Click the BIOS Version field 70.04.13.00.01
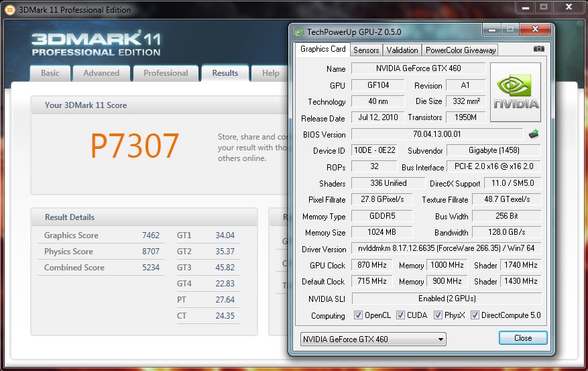Screen dimensions: 588x371 tap(437, 134)
